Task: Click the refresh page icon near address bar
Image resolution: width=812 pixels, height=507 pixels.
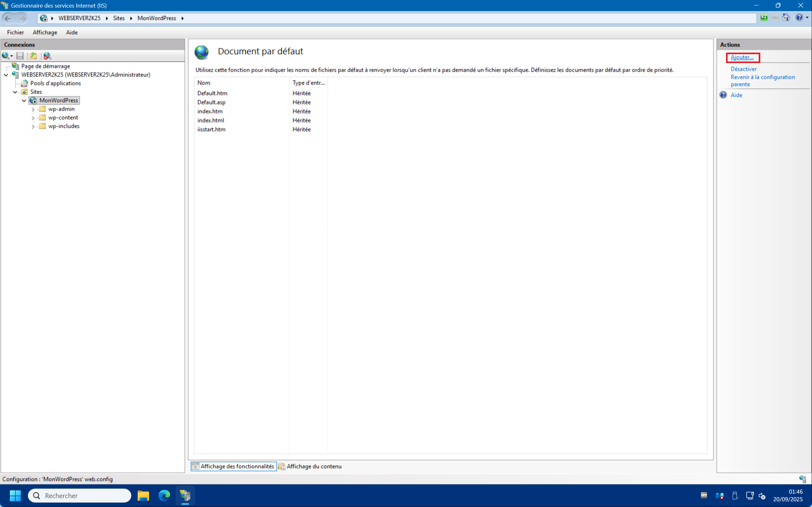Action: 764,18
